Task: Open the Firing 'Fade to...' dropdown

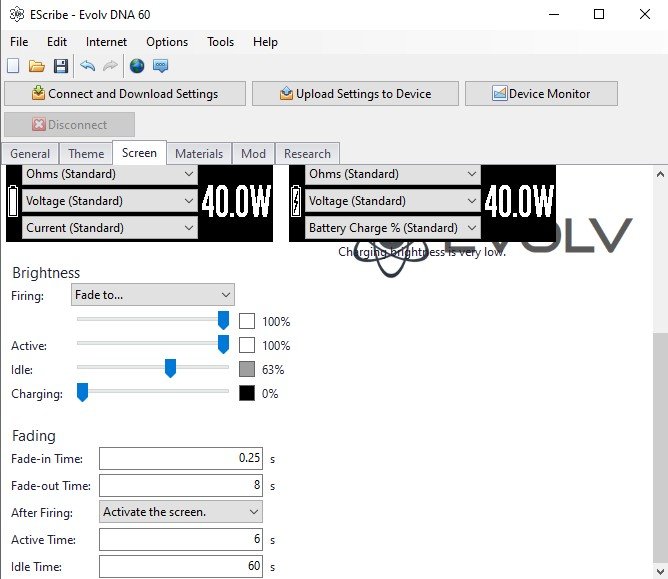Action: click(153, 294)
